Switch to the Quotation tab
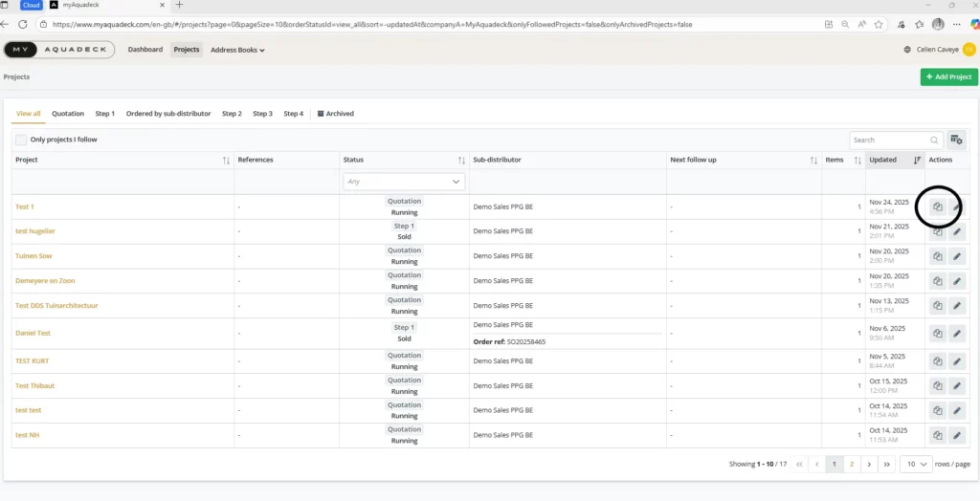This screenshot has height=501, width=980. (x=68, y=114)
